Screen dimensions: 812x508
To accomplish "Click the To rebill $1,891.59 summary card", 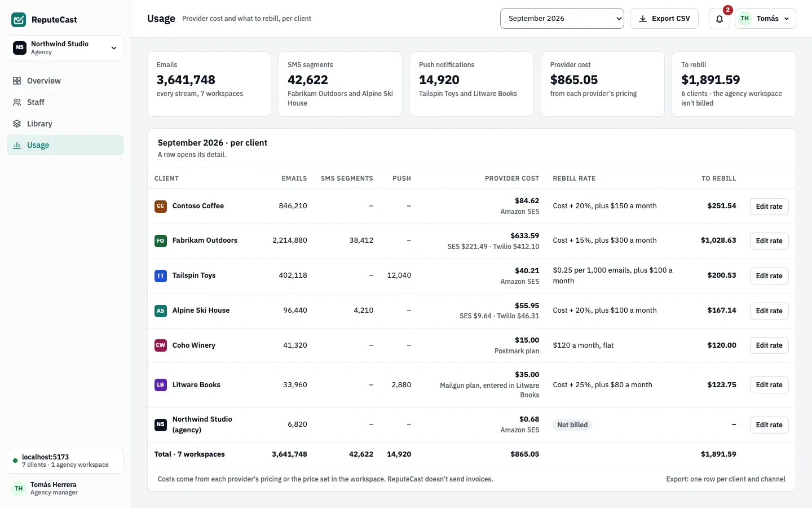I will (x=734, y=84).
